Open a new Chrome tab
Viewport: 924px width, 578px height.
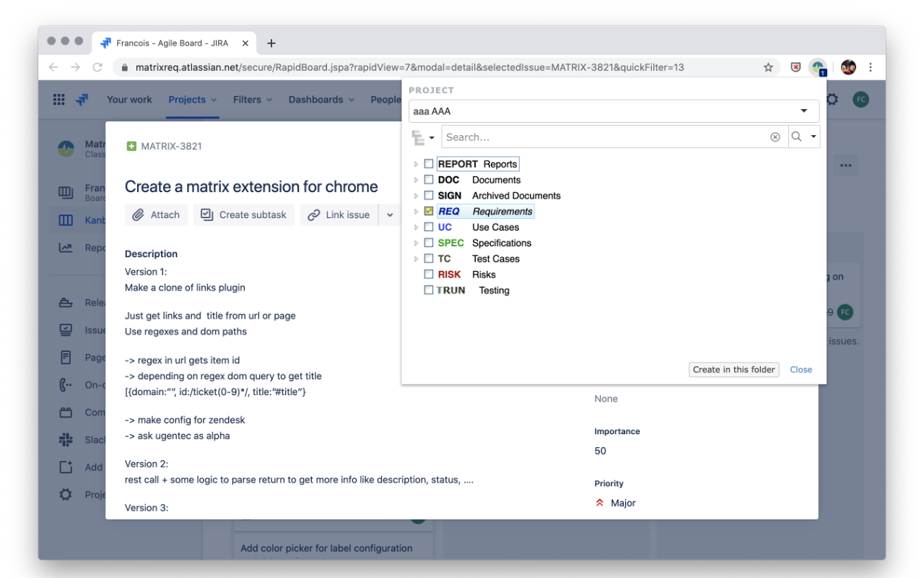point(271,43)
